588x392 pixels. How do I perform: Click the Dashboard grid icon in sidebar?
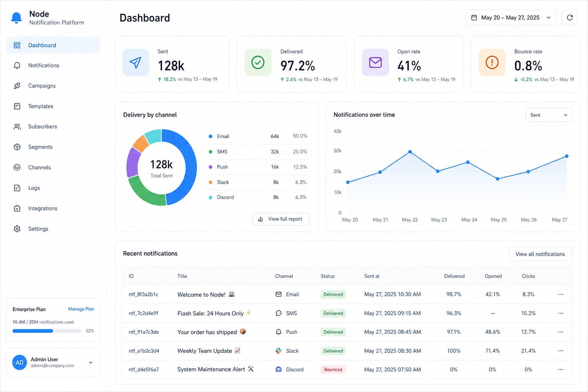point(17,45)
